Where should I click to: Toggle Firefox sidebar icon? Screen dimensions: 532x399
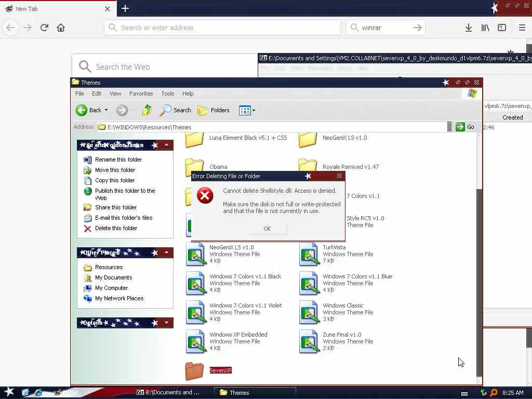pyautogui.click(x=502, y=28)
